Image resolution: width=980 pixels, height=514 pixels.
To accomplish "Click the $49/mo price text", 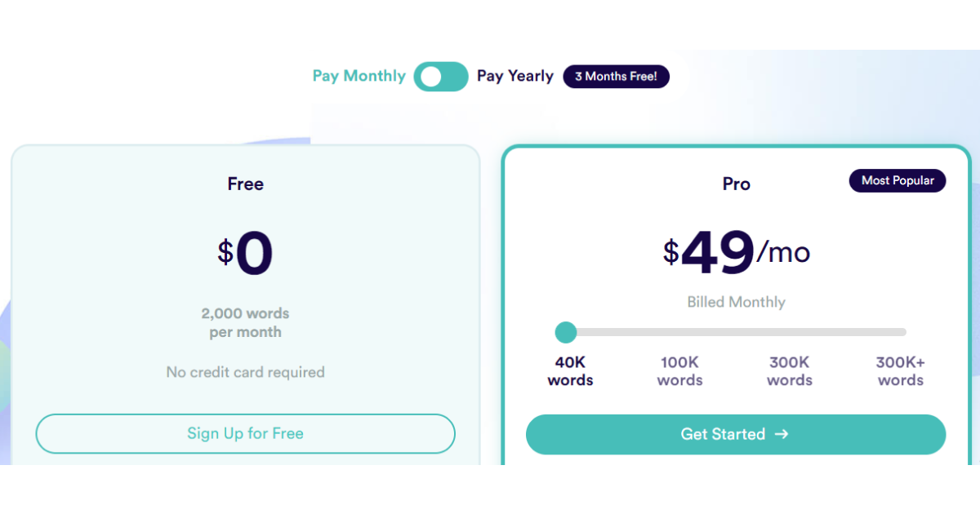I will tap(736, 251).
